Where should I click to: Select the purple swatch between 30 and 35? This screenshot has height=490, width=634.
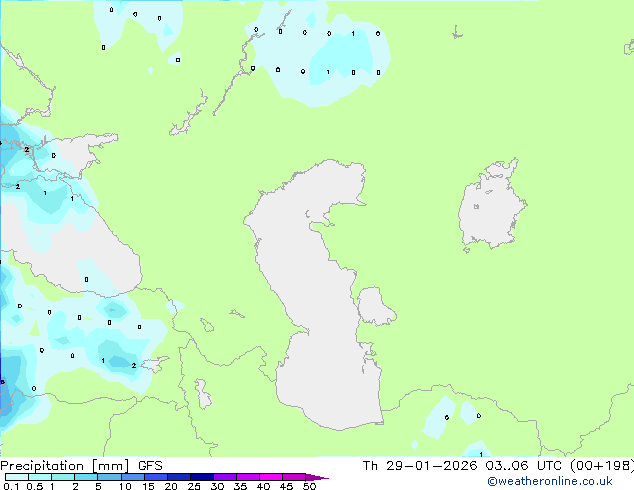(x=225, y=477)
